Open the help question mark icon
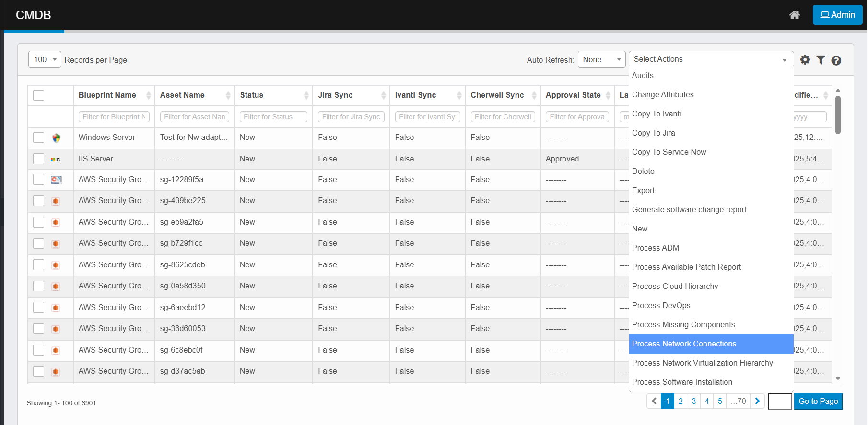This screenshot has width=868, height=425. point(836,60)
